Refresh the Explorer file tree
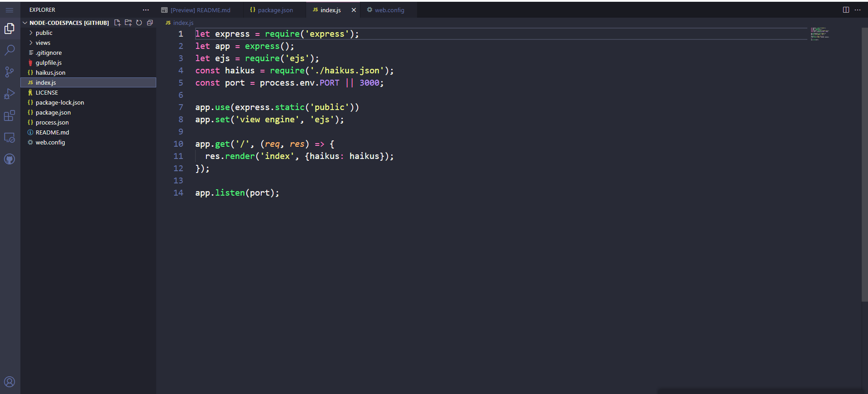The width and height of the screenshot is (868, 394). [x=139, y=23]
